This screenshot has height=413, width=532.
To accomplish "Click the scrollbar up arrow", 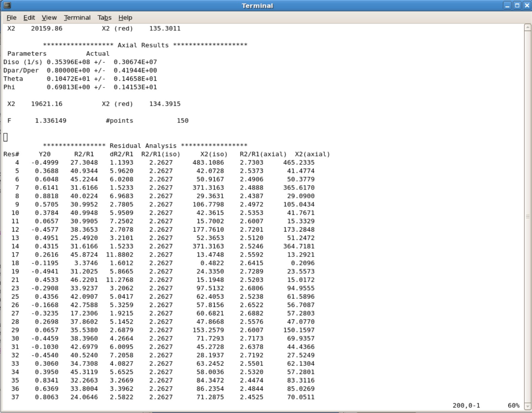I will (x=528, y=28).
